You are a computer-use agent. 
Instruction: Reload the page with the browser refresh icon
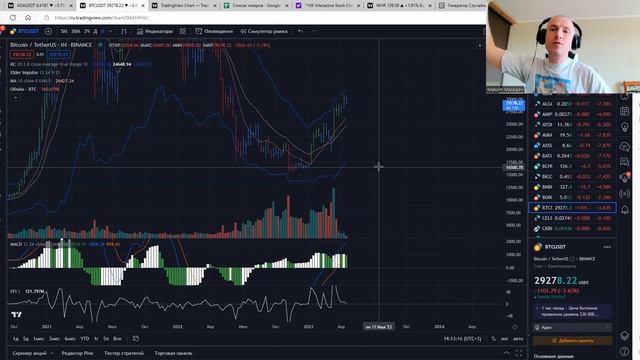[x=13, y=18]
